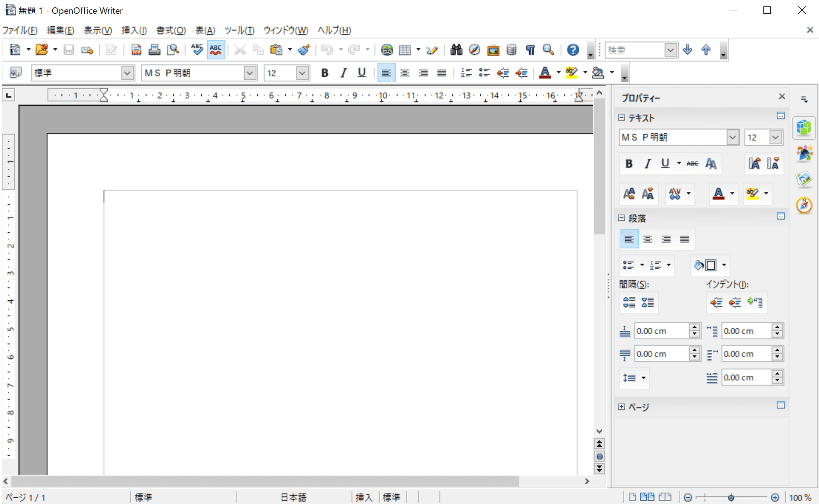Click the Zoom magnifier icon
The image size is (819, 504).
(x=548, y=50)
